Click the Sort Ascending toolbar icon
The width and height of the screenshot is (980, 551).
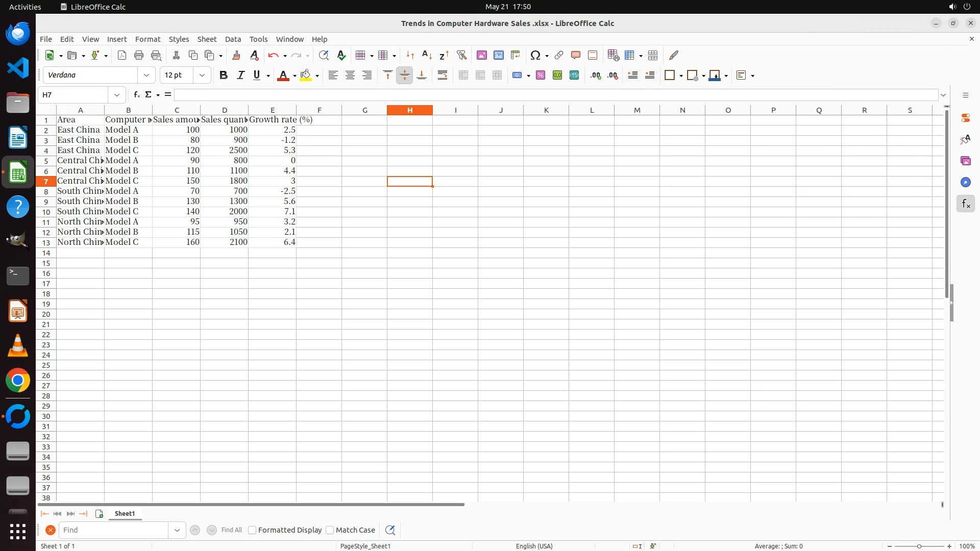click(427, 55)
